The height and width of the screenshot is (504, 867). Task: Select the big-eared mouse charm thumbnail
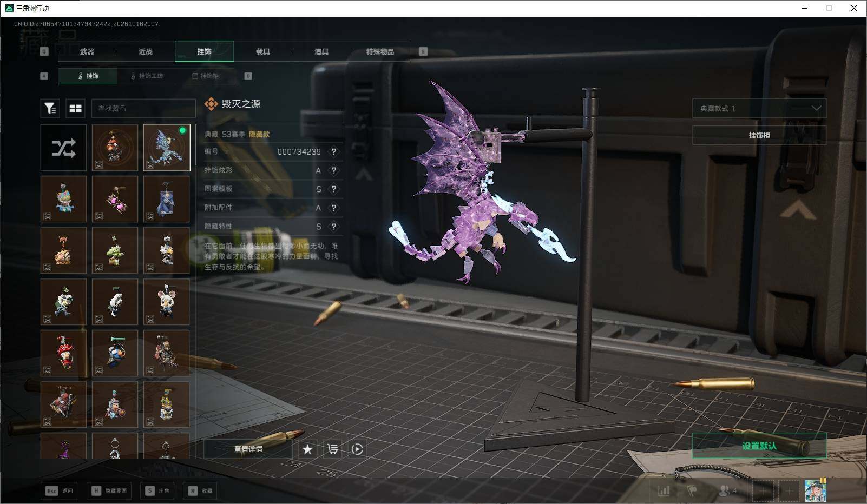click(x=166, y=302)
